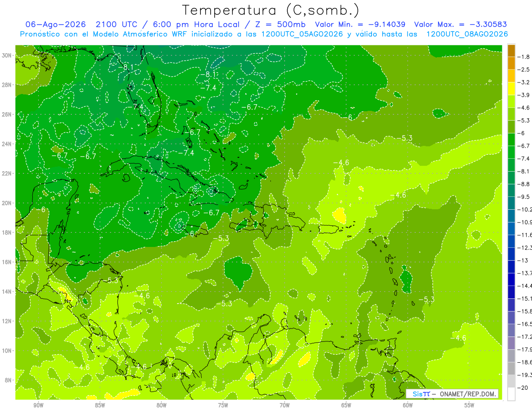The height and width of the screenshot is (411, 532).
Task: Click the bright yellow warm spot north of Puerto Rico
Action: click(x=339, y=215)
